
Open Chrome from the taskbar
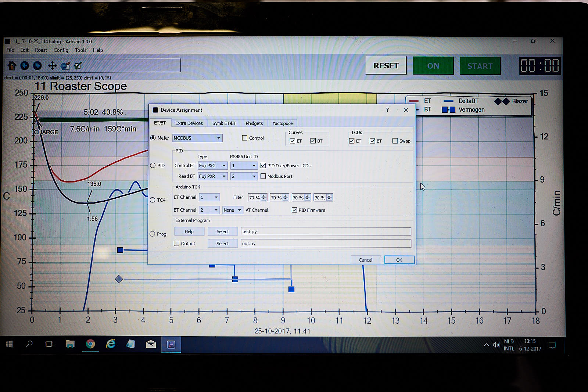pyautogui.click(x=90, y=344)
